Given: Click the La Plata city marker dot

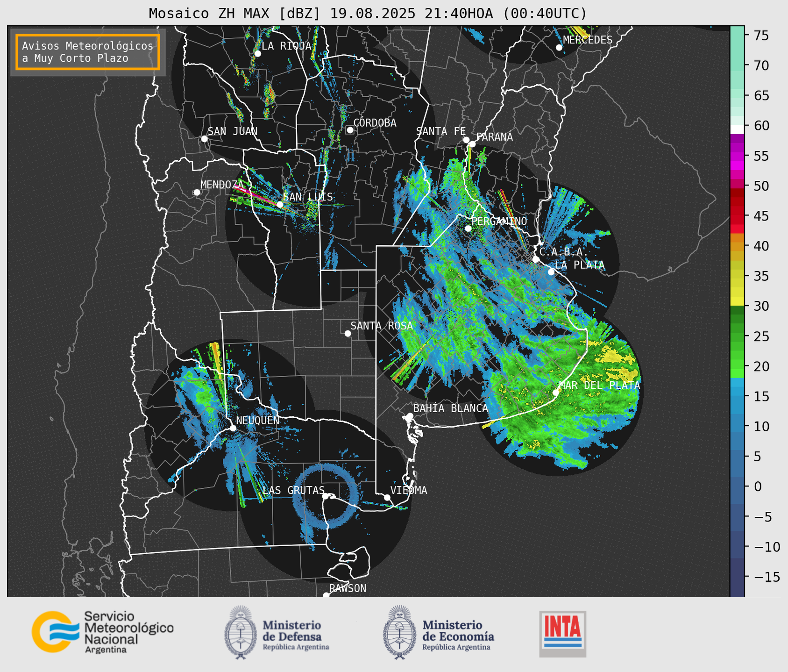Looking at the screenshot, I should tap(551, 272).
